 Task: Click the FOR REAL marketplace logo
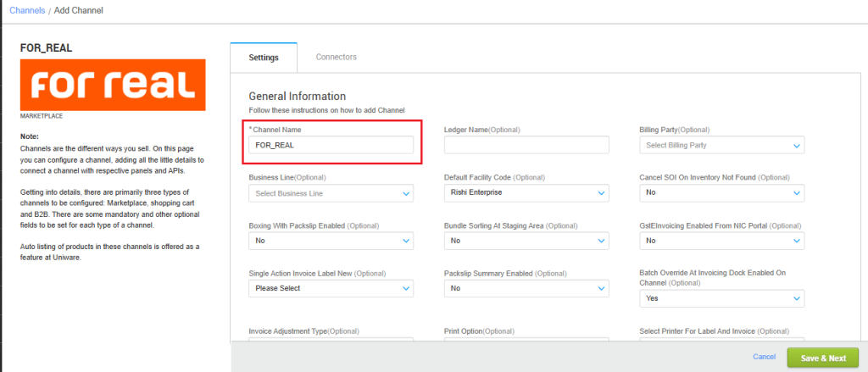[x=113, y=85]
